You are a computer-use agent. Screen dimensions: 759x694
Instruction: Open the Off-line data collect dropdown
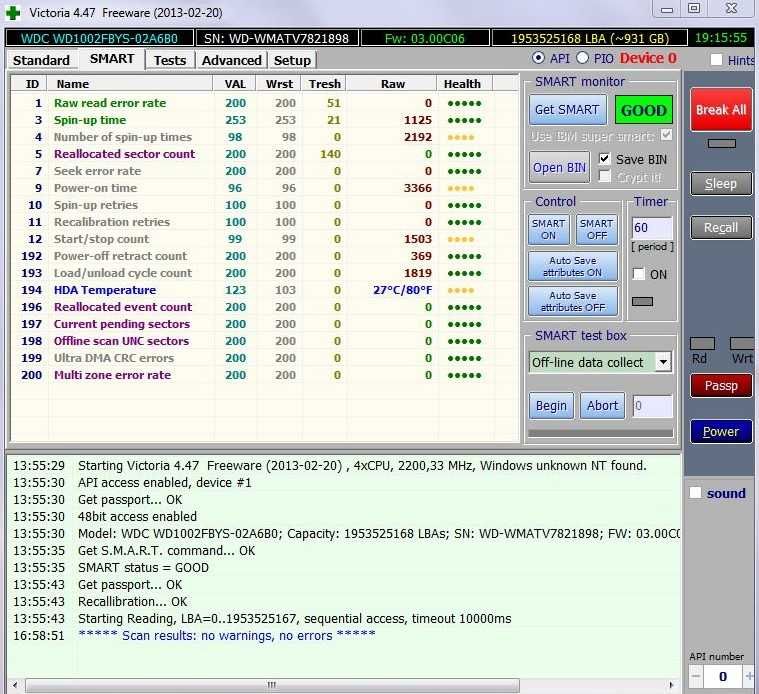pos(663,362)
